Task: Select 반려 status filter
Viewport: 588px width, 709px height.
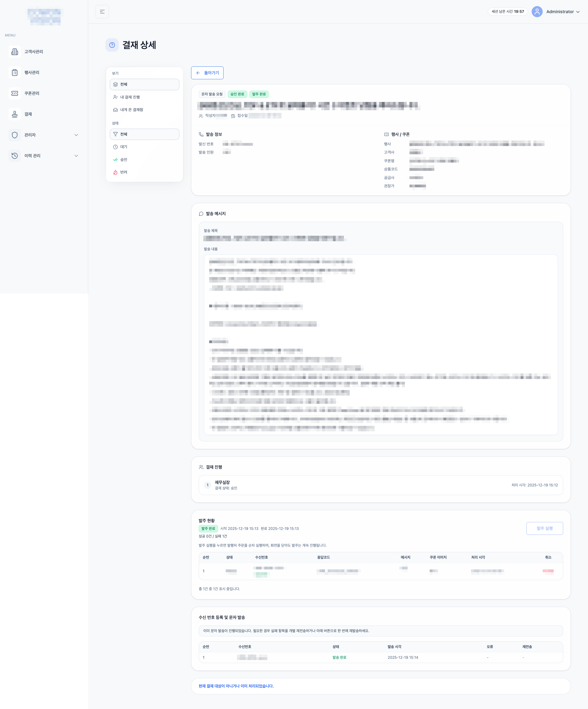Action: tap(144, 172)
